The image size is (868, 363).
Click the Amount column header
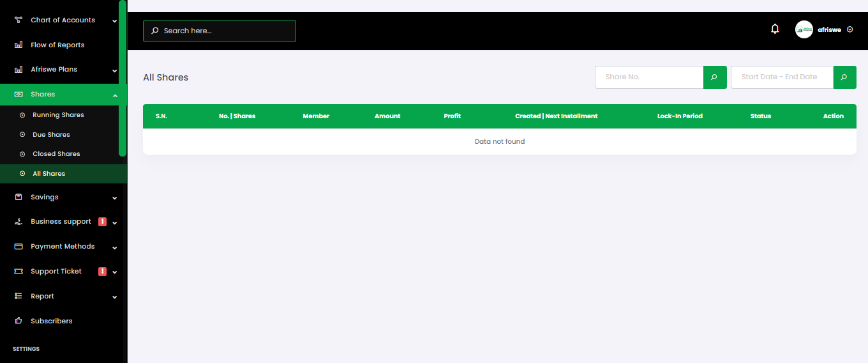click(x=387, y=116)
